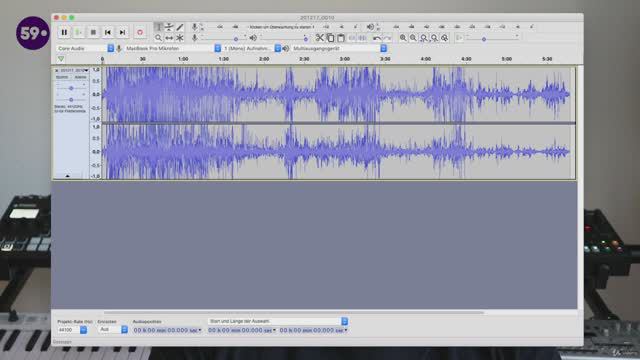Toggle the track Stumm mute button
Image resolution: width=640 pixels, height=360 pixels.
[x=62, y=77]
